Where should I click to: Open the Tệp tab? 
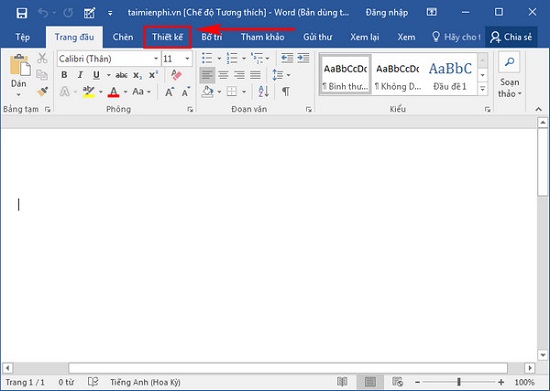[22, 37]
